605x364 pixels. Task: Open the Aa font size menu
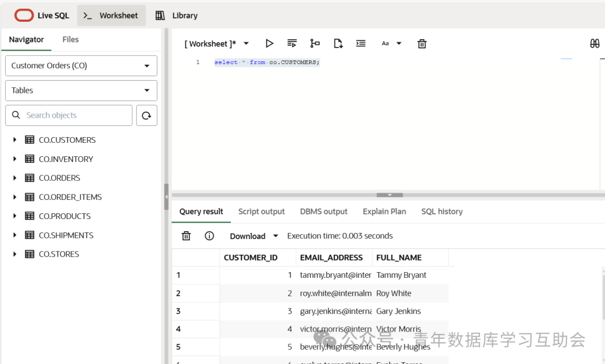point(391,44)
